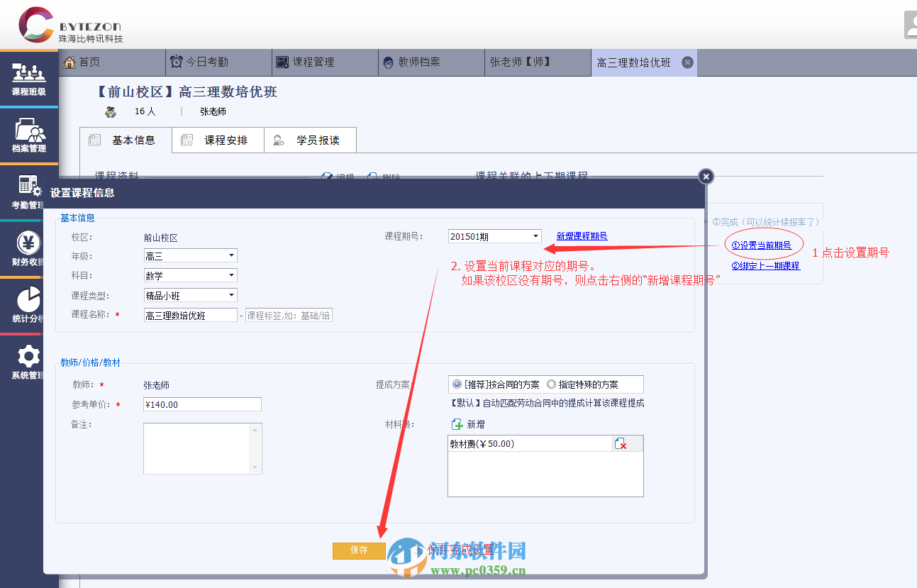The height and width of the screenshot is (588, 917).
Task: Click the ②绑定上一期课程 link
Action: pos(765,266)
